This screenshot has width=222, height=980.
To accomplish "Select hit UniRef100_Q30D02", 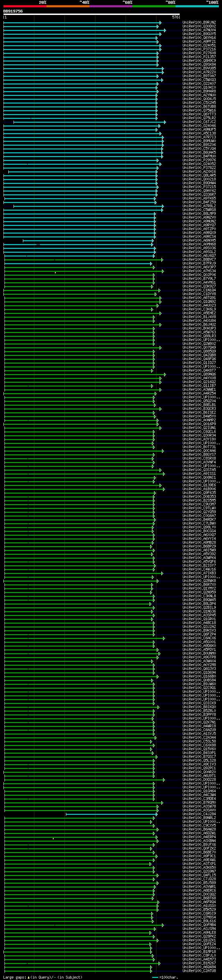I will pyautogui.click(x=199, y=26).
